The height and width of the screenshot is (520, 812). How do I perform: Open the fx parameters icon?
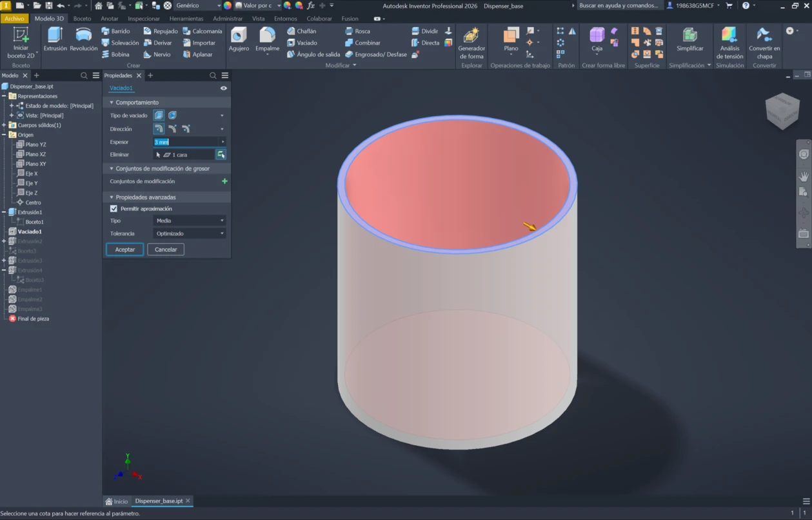[x=311, y=5]
